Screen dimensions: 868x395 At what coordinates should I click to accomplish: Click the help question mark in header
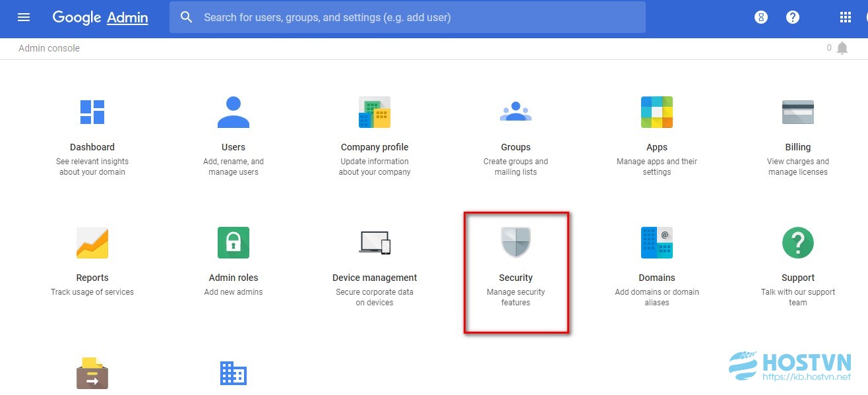793,17
